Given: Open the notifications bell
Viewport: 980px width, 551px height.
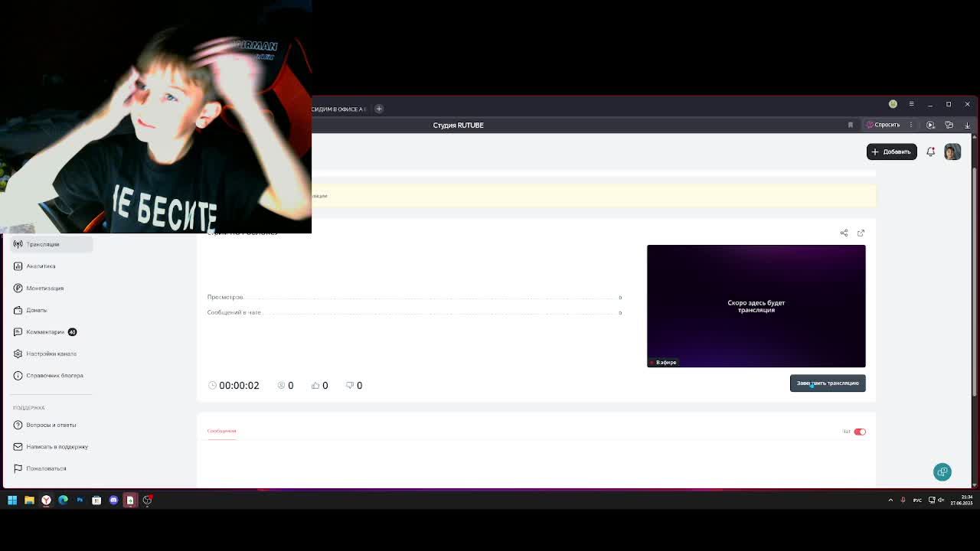Looking at the screenshot, I should coord(930,152).
